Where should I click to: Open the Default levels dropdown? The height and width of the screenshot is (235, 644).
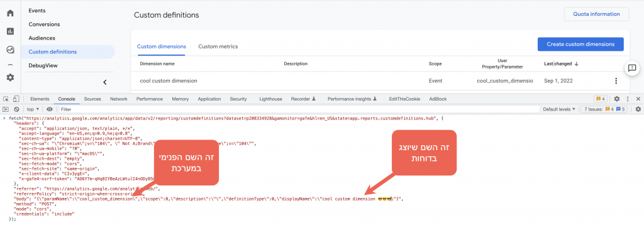[x=559, y=109]
